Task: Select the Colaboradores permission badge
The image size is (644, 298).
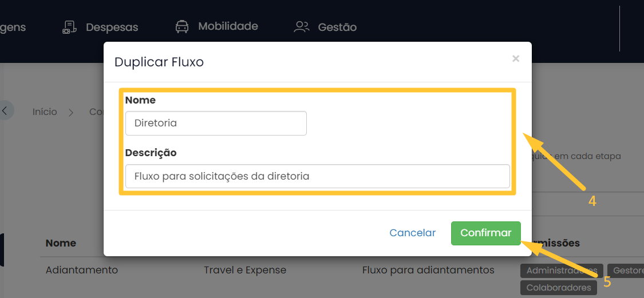Action: coord(558,287)
